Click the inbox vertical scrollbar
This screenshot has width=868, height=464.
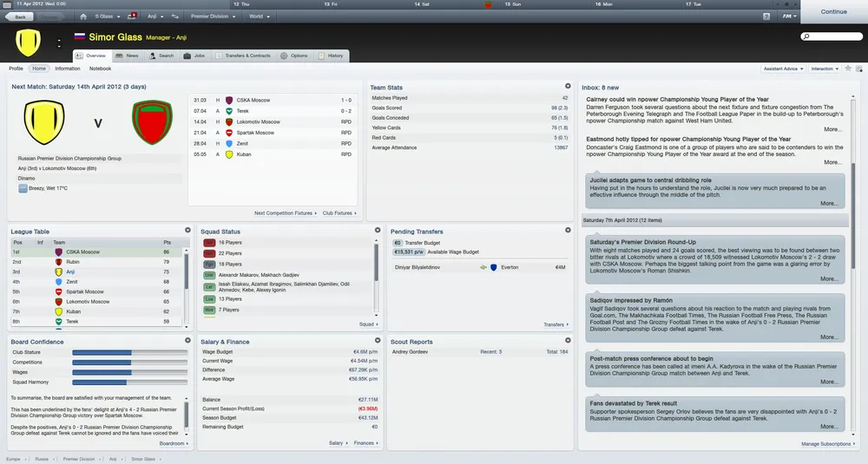point(853,265)
